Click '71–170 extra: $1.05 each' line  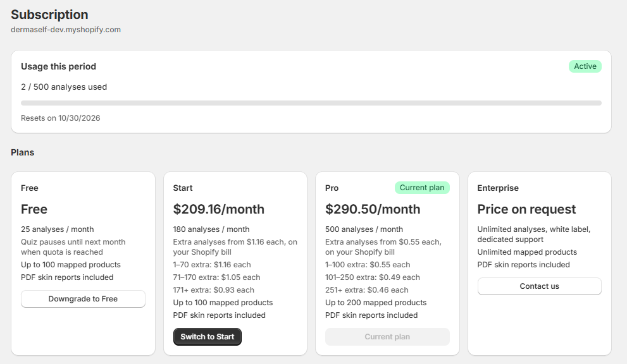coord(216,277)
